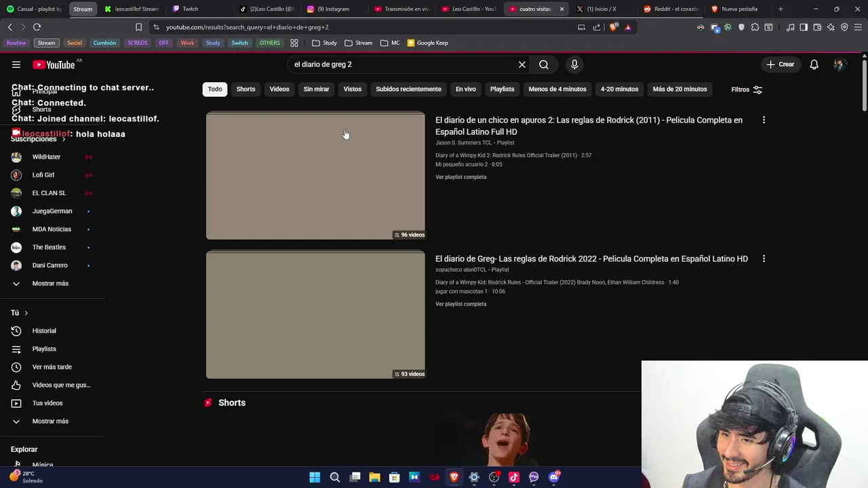Click the 93 videos playlist thumbnail
The image size is (868, 488).
315,315
